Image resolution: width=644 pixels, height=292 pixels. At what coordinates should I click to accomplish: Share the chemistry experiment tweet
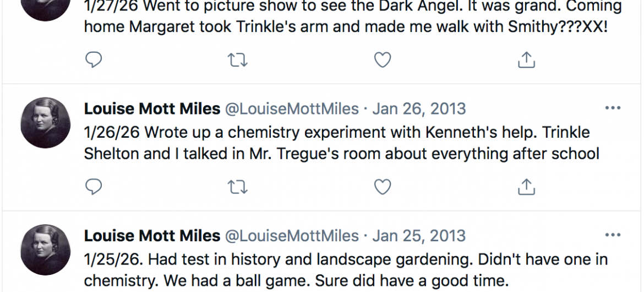[x=527, y=187]
